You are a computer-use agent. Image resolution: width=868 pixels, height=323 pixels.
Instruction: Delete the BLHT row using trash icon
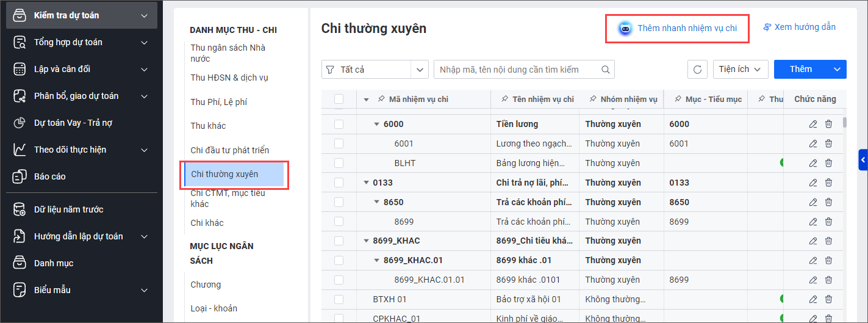click(x=828, y=163)
